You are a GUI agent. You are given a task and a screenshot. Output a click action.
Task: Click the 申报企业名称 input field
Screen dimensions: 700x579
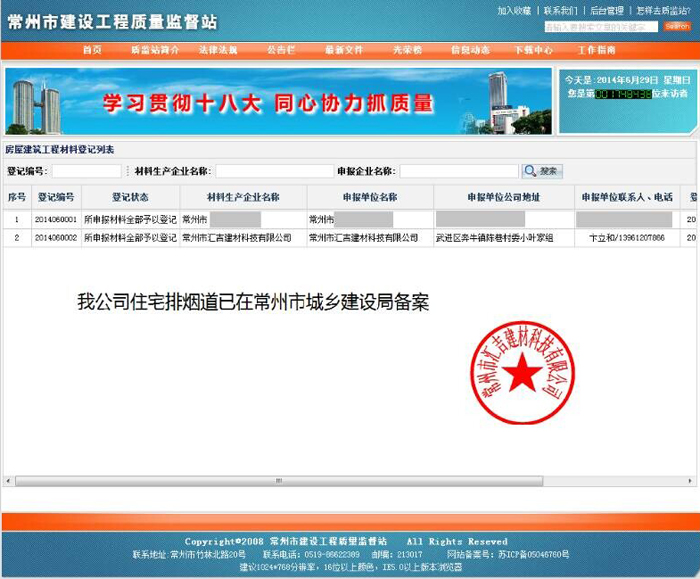(x=458, y=171)
